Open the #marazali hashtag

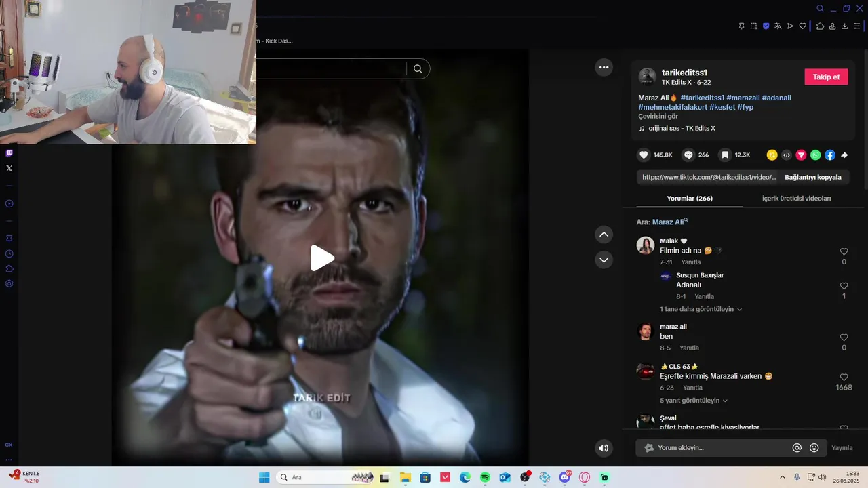tap(743, 98)
